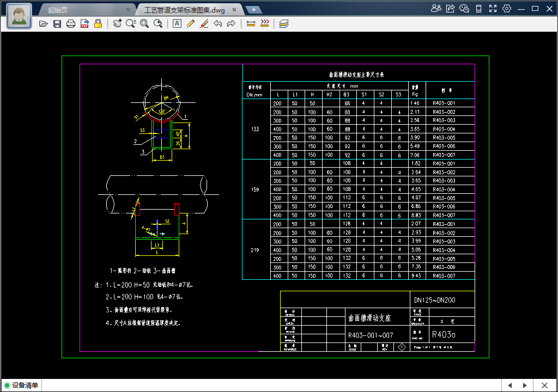Open settings via the gear icon
Screen dimensions: 558x392
(x=507, y=9)
